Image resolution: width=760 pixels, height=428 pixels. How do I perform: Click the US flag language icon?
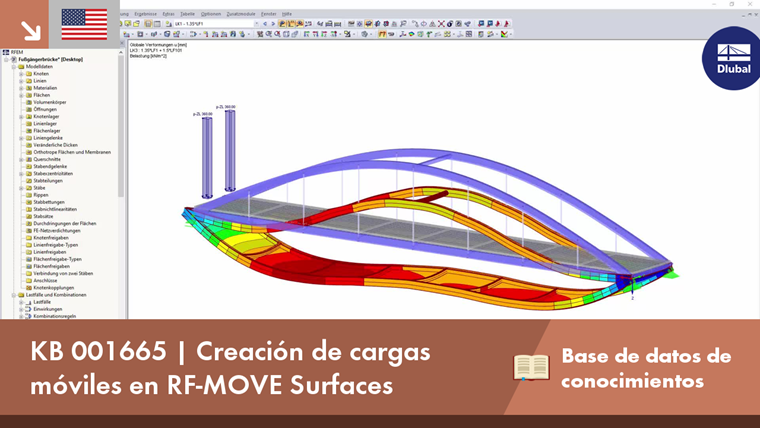84,24
